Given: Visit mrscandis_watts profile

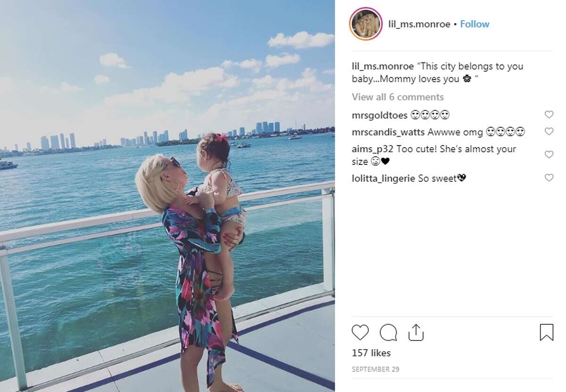Looking at the screenshot, I should [389, 132].
